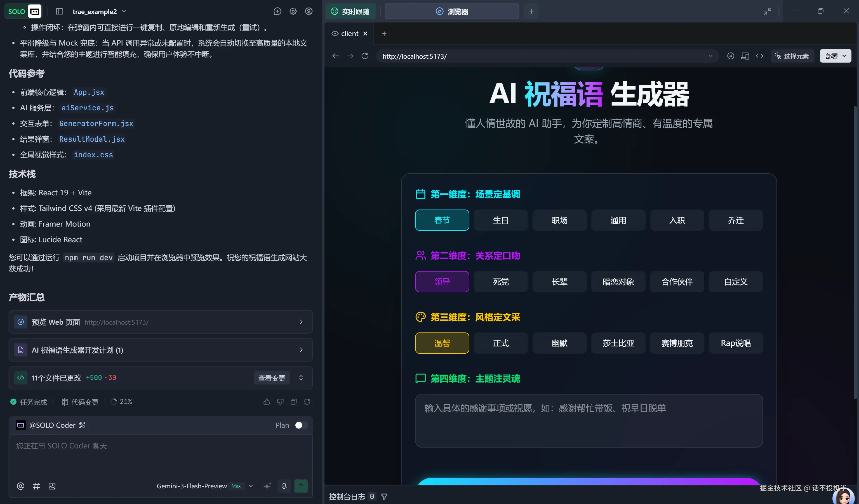The width and height of the screenshot is (859, 504).
Task: Open the settings gear in the header
Action: (x=293, y=11)
